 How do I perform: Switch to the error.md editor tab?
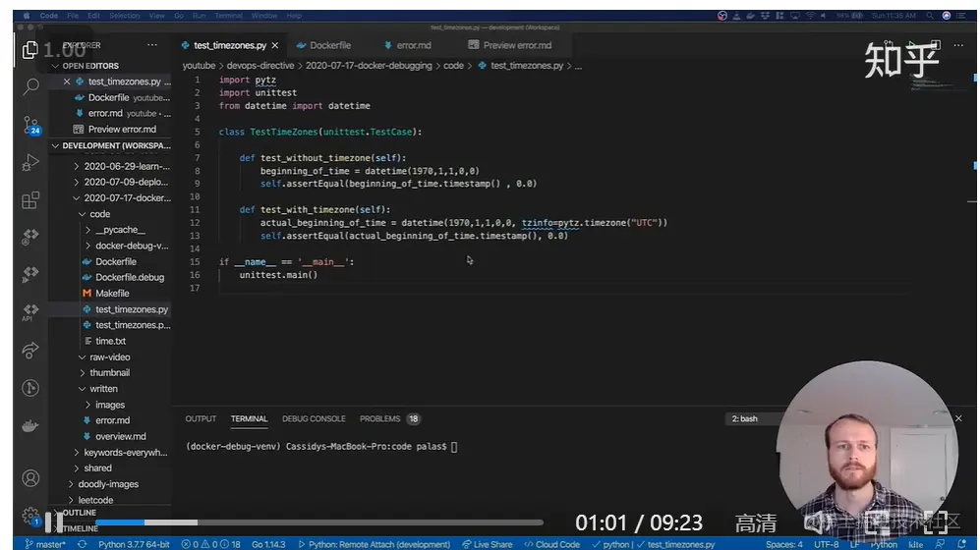click(408, 45)
